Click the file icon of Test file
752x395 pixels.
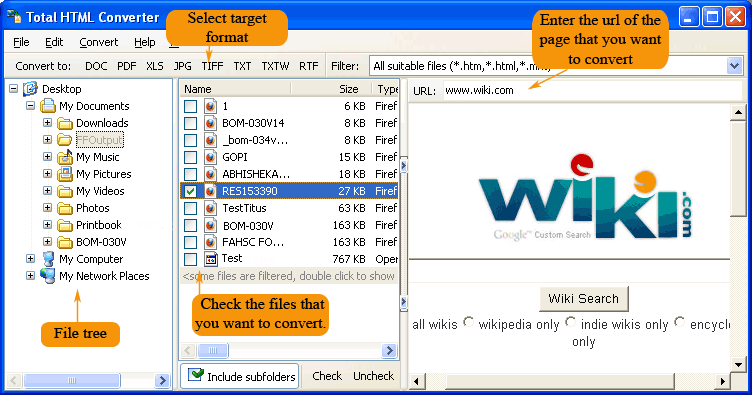click(x=211, y=259)
